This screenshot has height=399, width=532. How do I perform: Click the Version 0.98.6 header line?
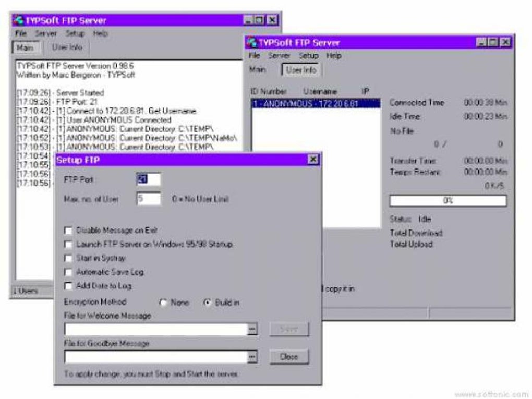[75, 66]
